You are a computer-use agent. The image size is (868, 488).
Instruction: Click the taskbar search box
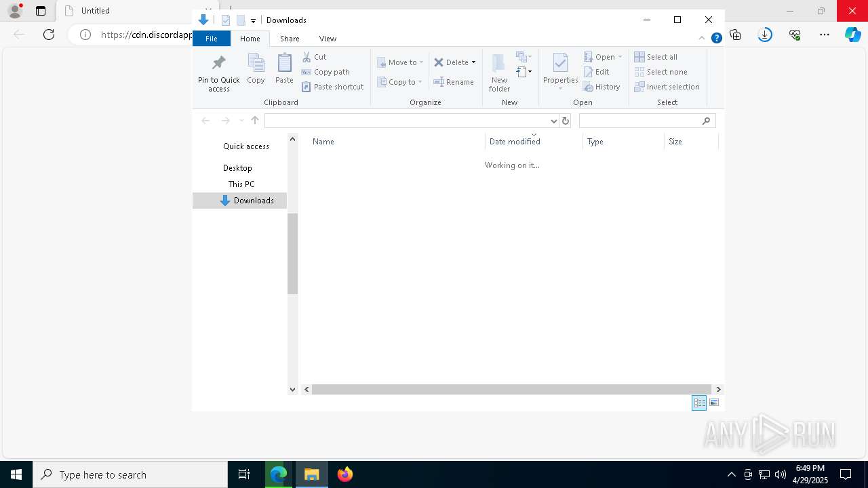coord(130,474)
